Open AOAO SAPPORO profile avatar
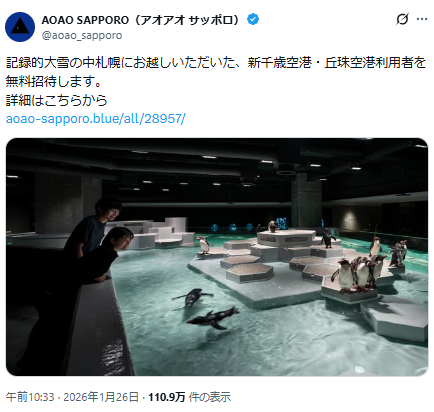This screenshot has width=434, height=412. (20, 27)
